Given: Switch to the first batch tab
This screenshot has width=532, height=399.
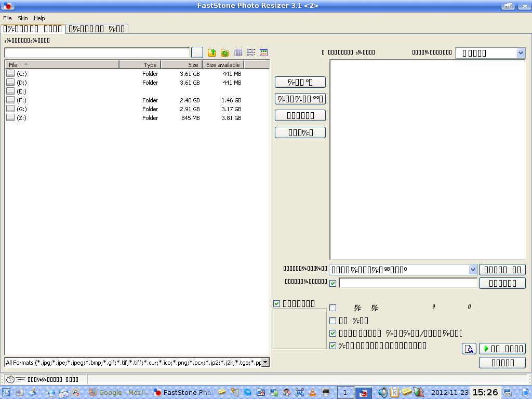Looking at the screenshot, I should pos(33,29).
